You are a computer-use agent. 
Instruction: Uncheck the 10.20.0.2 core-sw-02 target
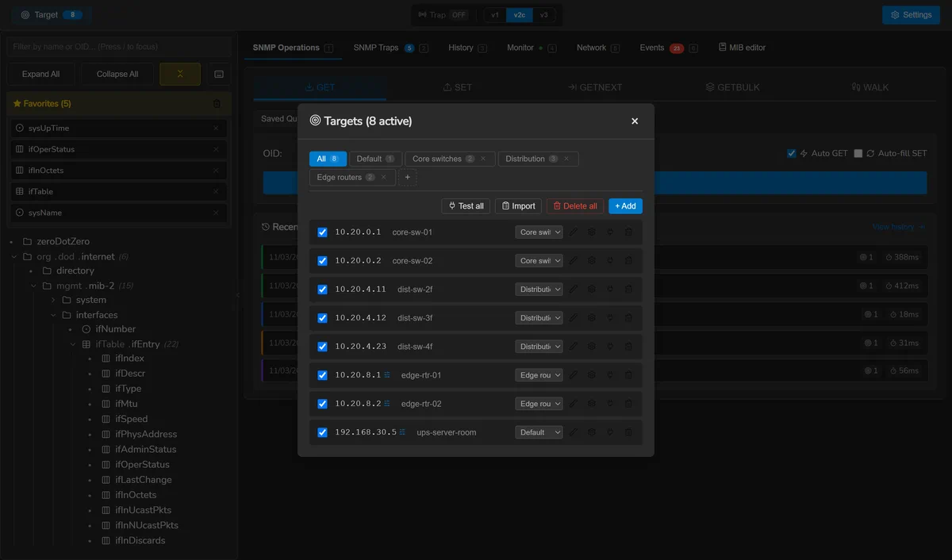tap(322, 261)
